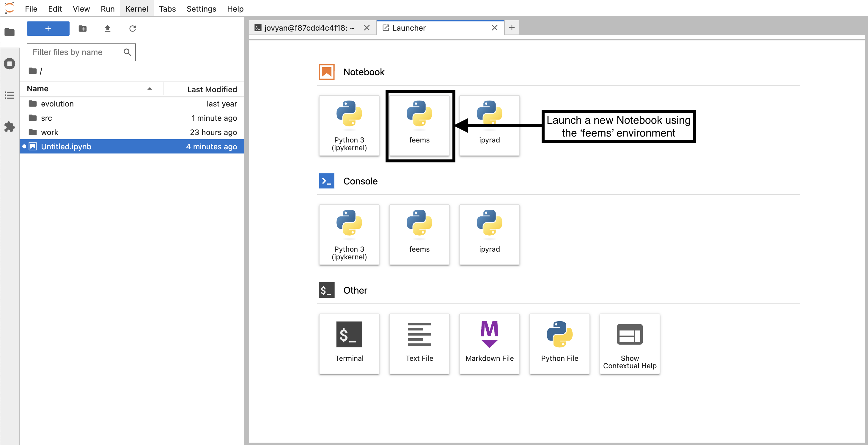The image size is (868, 445).
Task: Open the src folder
Action: click(x=132, y=118)
